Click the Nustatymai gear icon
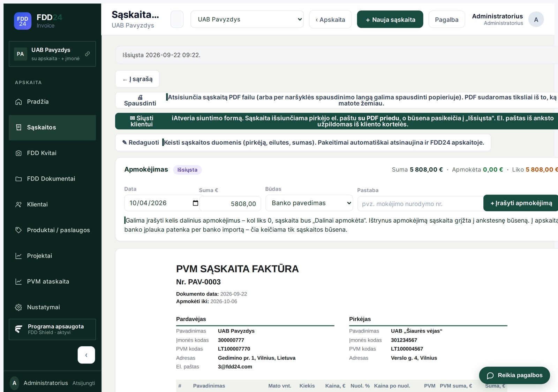Image resolution: width=558 pixels, height=392 pixels. tap(18, 307)
